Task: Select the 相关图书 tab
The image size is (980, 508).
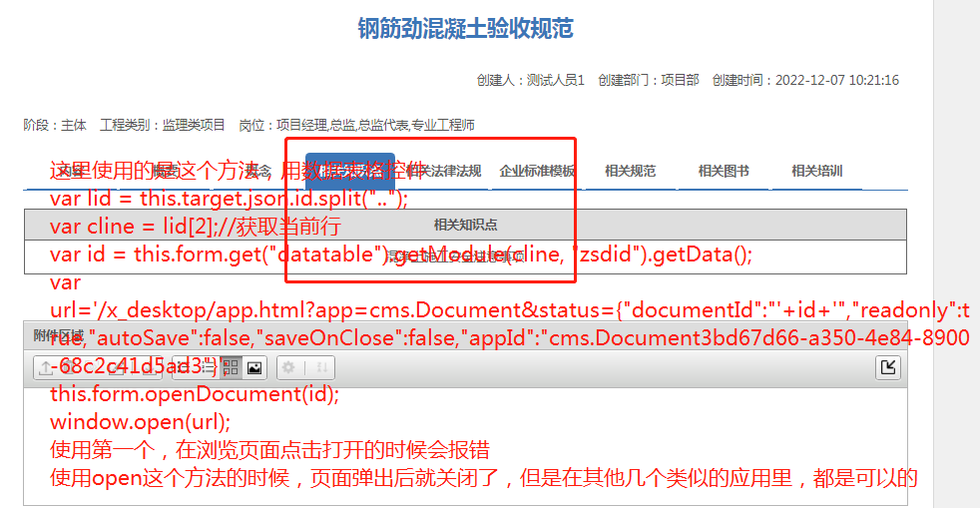Action: (724, 172)
